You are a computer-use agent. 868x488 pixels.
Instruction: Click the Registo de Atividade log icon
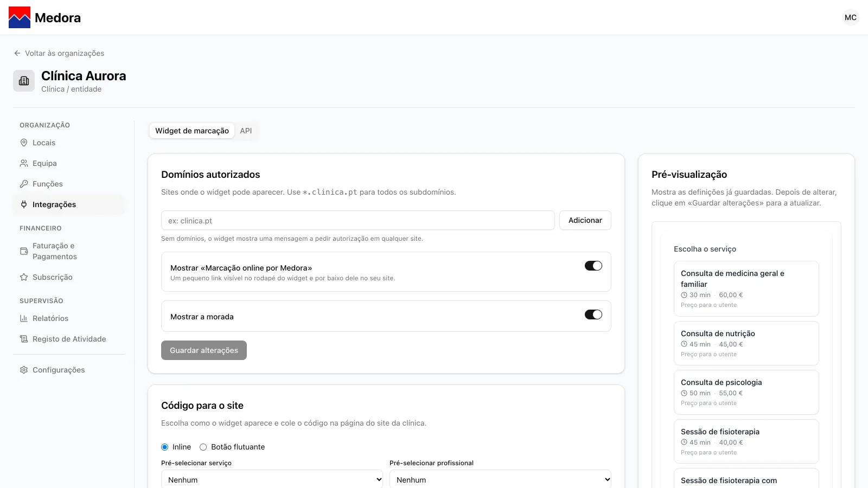click(x=24, y=339)
